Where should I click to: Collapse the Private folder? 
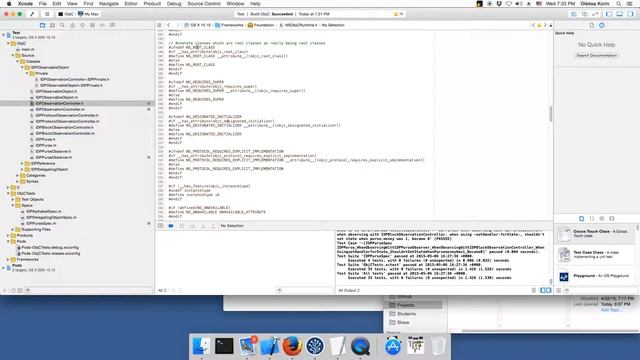coord(27,73)
